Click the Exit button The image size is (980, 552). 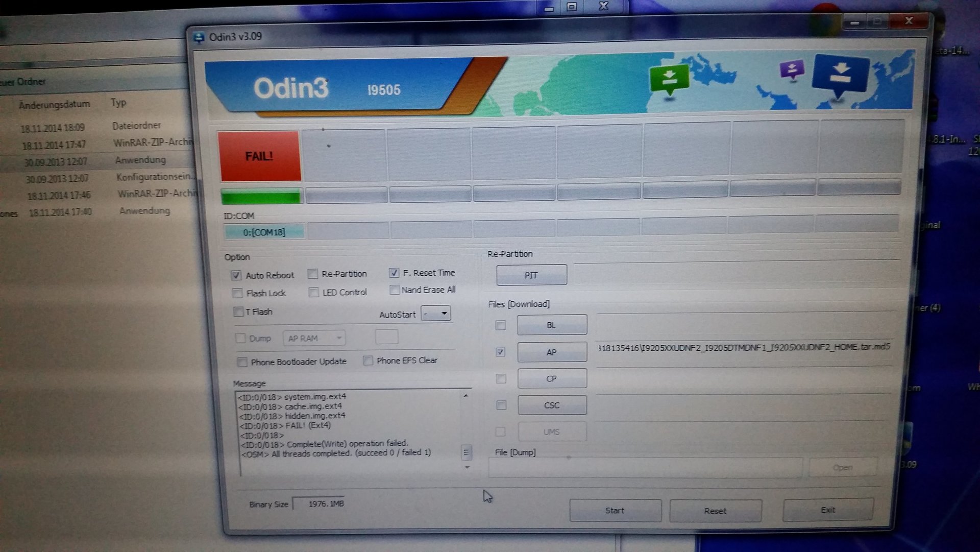[828, 510]
